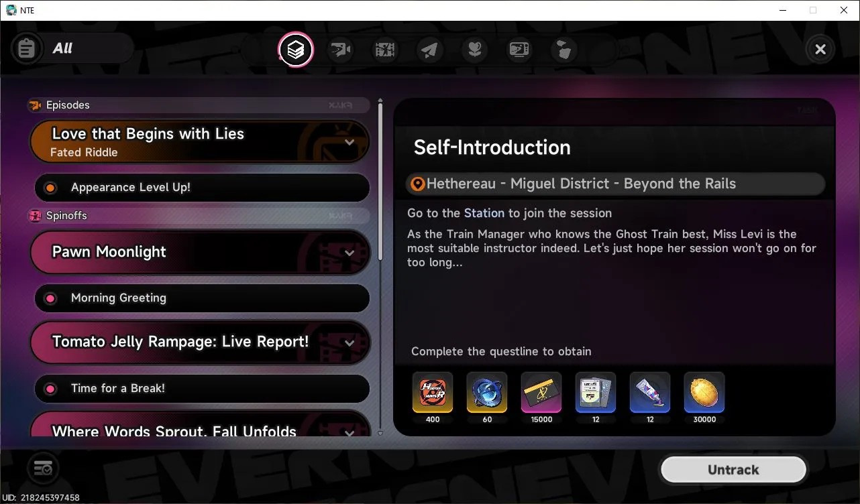Collapse Love that Begins with Lies chevron
The width and height of the screenshot is (860, 504).
[x=349, y=142]
